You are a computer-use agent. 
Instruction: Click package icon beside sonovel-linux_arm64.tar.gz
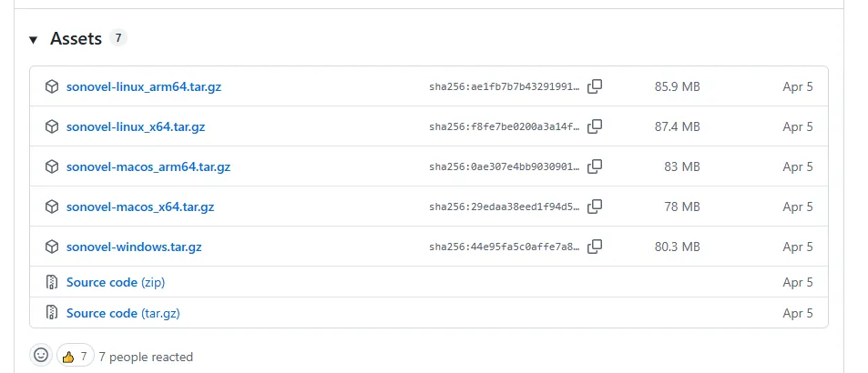point(52,86)
